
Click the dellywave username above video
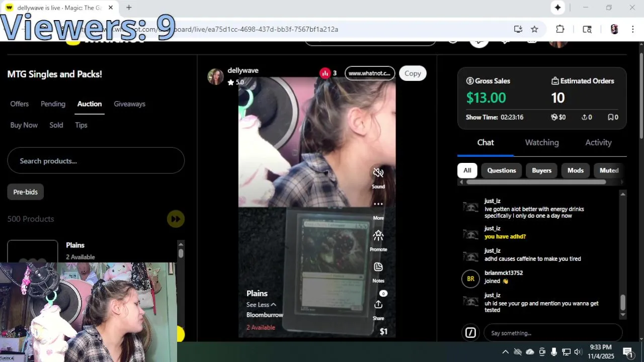tap(243, 70)
